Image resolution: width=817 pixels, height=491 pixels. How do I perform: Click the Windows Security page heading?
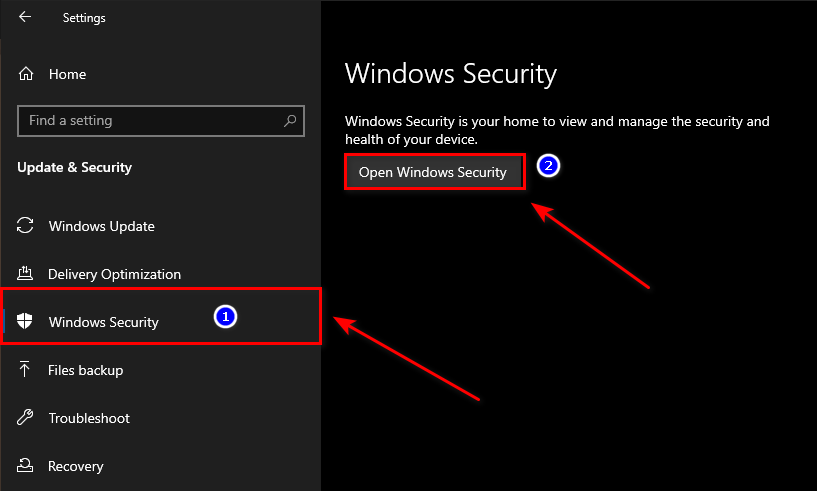tap(450, 74)
